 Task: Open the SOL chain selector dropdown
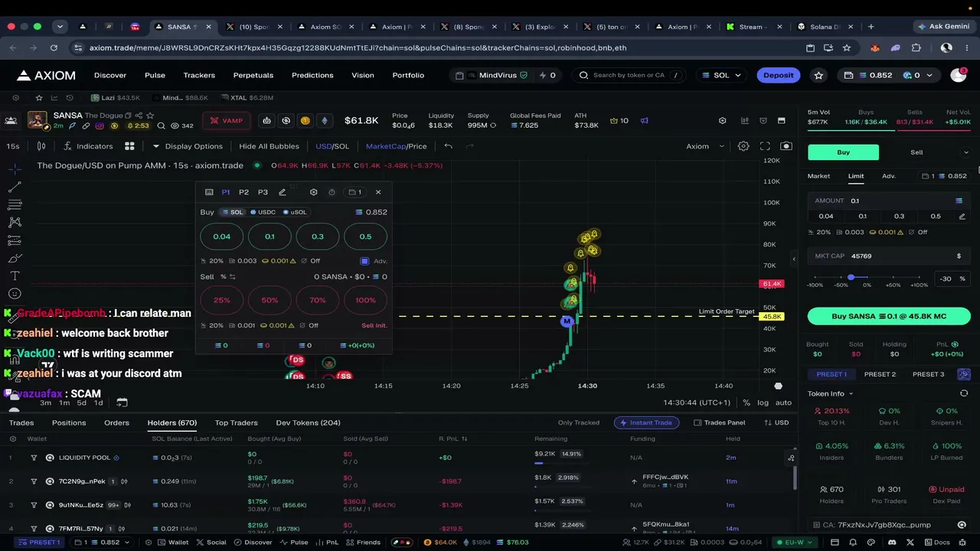721,75
